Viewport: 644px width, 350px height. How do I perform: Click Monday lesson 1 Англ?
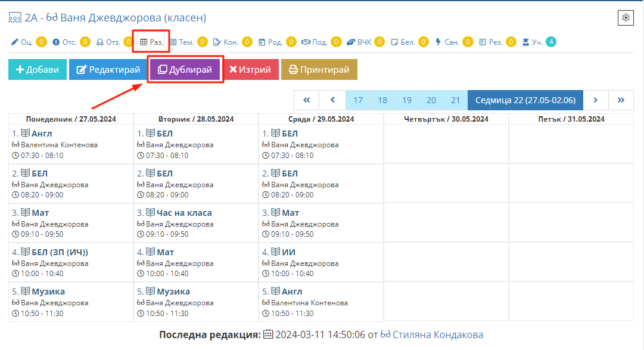point(42,134)
